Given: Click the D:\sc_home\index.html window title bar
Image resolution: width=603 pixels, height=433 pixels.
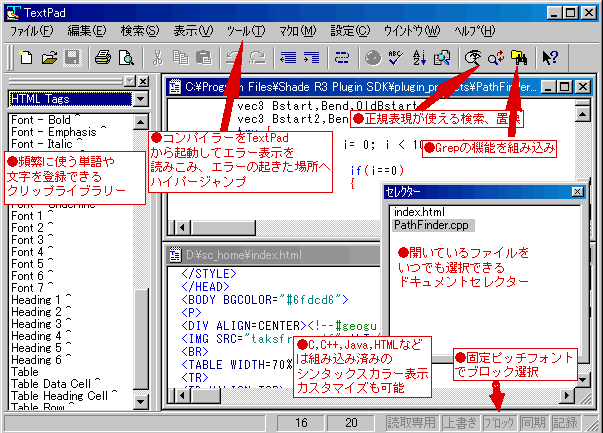Looking at the screenshot, I should [274, 255].
